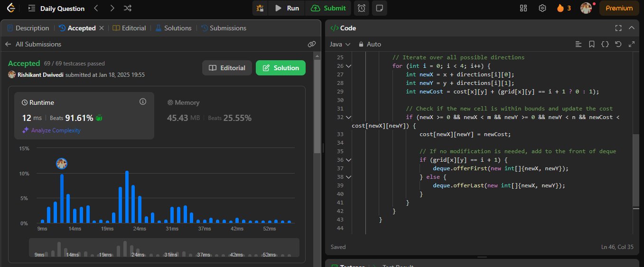Toggle the Auto lock setting

click(x=370, y=44)
